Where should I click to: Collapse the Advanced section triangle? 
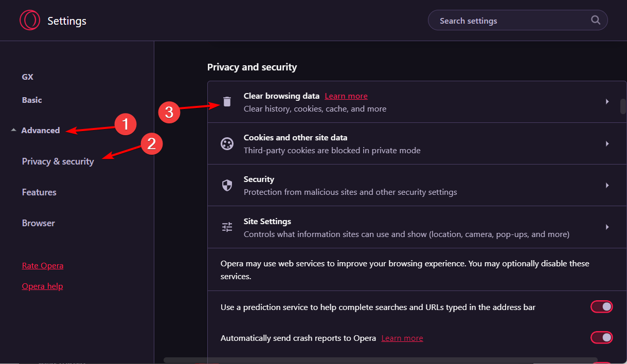pyautogui.click(x=14, y=131)
